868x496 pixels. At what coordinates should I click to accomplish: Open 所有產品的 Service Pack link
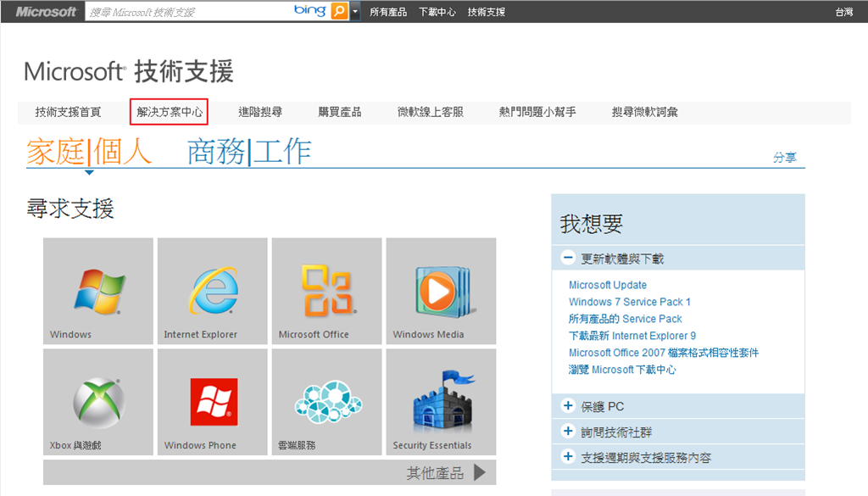[x=625, y=318]
